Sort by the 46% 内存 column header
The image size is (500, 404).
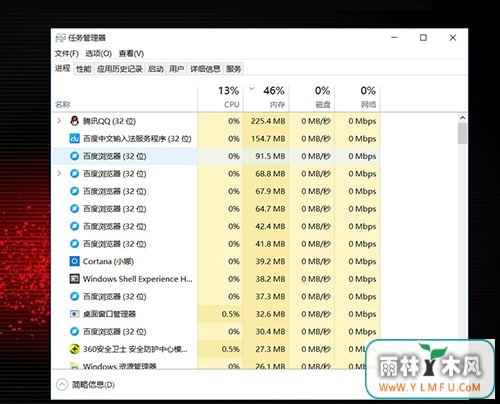coord(266,97)
